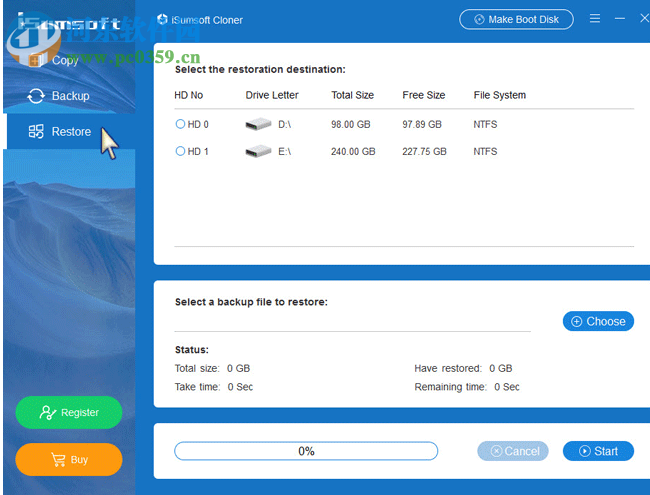Click the 97.89 GB free size cell
The width and height of the screenshot is (650, 495).
(422, 124)
